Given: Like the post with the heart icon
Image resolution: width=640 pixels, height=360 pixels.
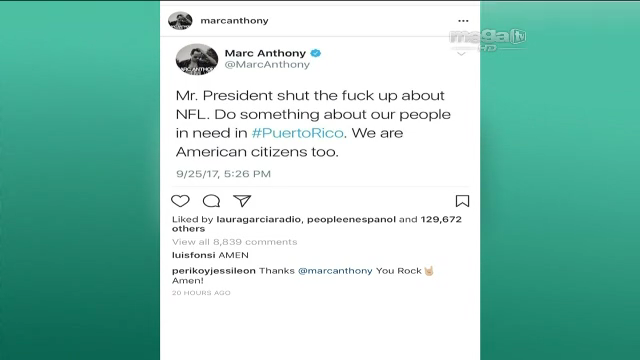Looking at the screenshot, I should [180, 201].
